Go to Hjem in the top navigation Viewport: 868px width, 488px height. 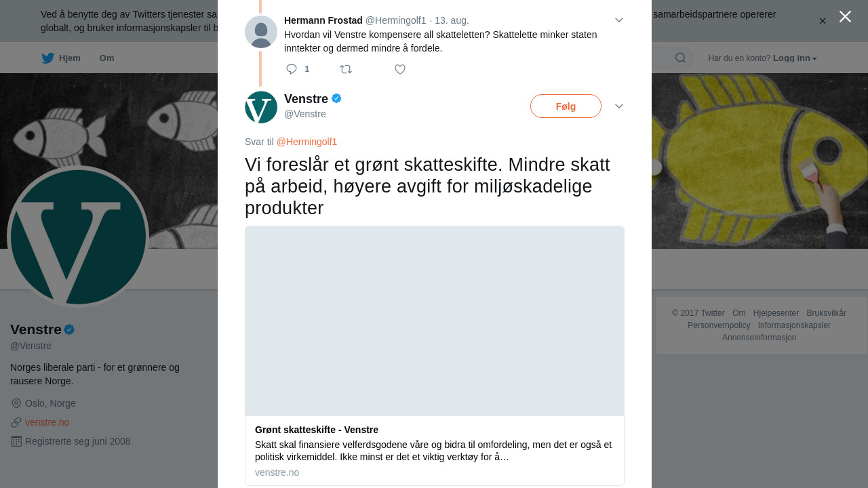pos(69,58)
